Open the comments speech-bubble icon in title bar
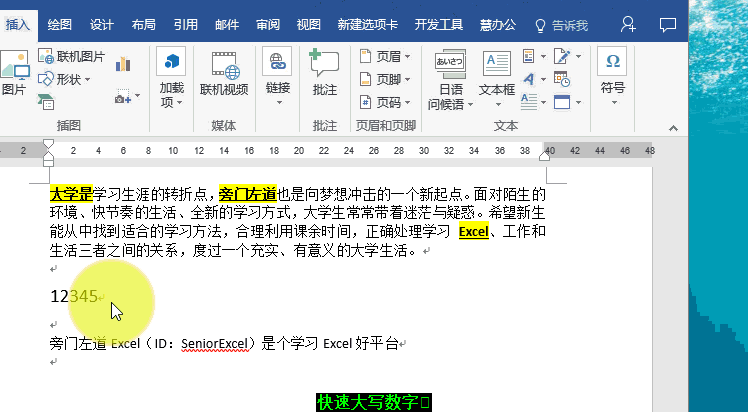This screenshot has height=412, width=748. point(668,24)
